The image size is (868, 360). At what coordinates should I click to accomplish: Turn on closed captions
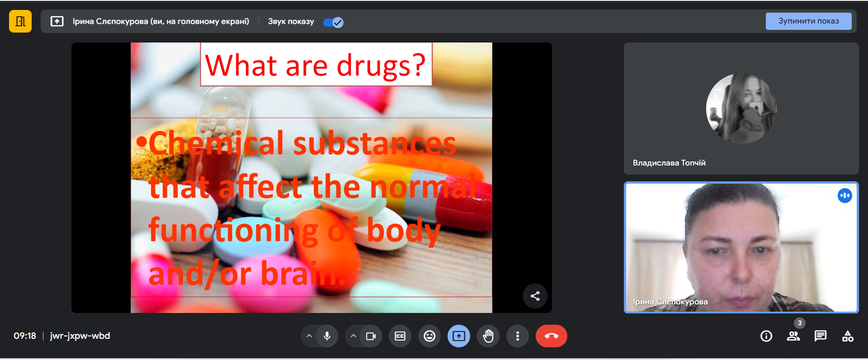tap(400, 336)
